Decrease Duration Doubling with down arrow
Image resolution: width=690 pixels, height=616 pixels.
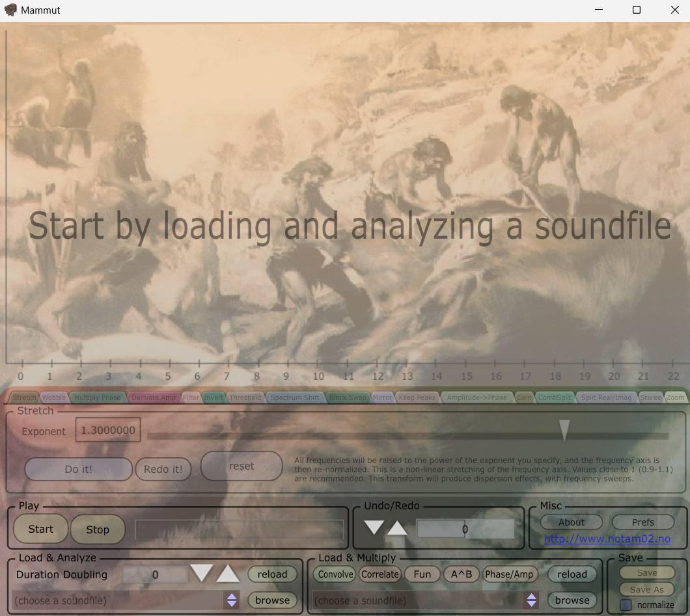point(202,573)
